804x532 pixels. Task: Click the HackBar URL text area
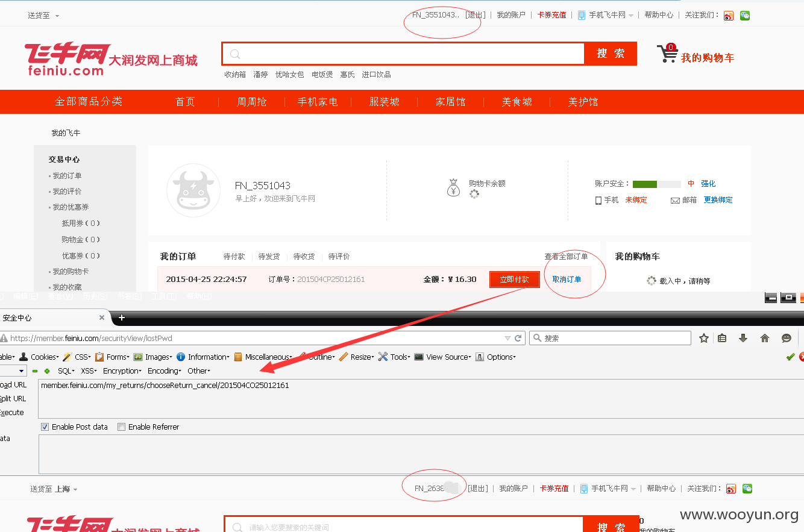(421, 398)
